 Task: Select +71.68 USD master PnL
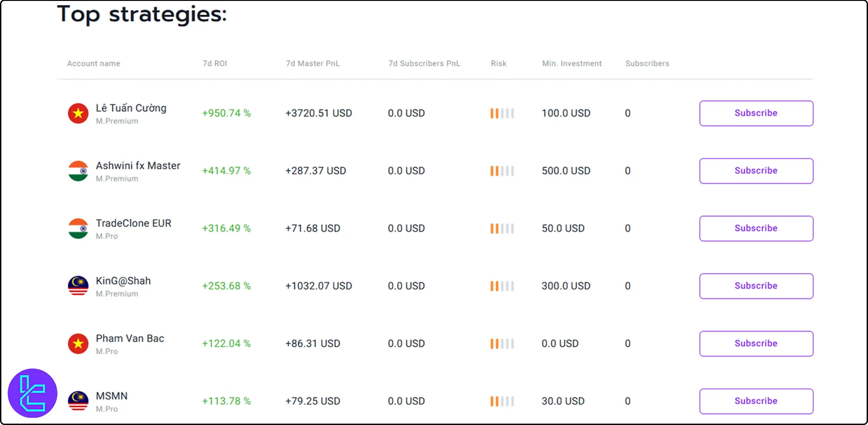(312, 229)
